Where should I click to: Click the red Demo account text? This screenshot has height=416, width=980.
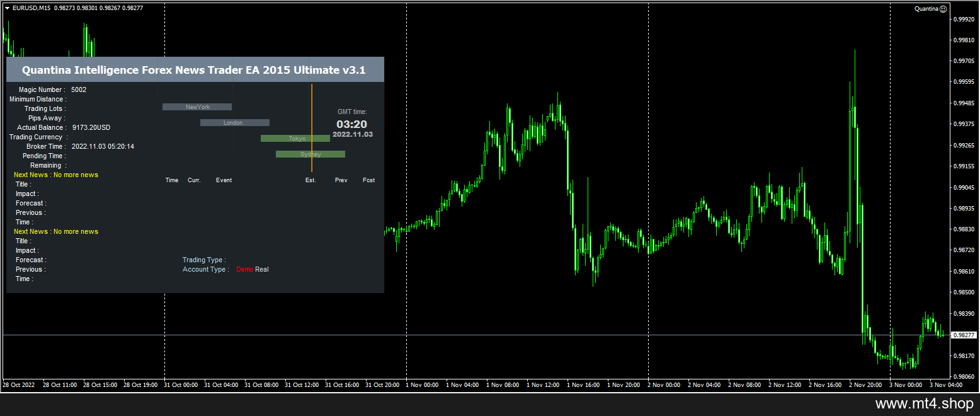pyautogui.click(x=245, y=269)
